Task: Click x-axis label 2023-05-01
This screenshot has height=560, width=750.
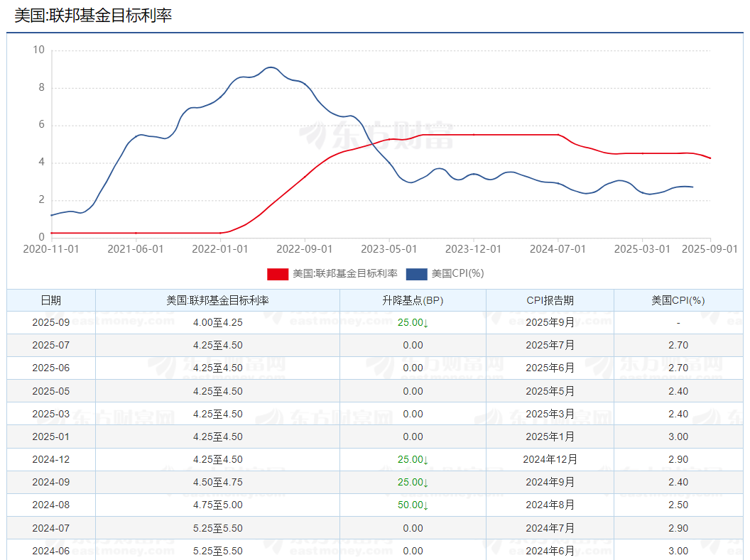Action: click(x=389, y=249)
